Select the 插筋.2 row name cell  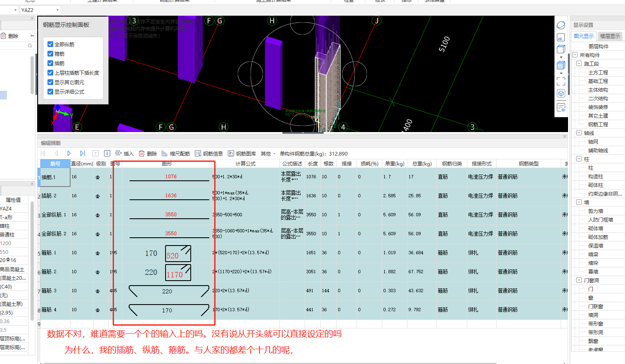55,196
